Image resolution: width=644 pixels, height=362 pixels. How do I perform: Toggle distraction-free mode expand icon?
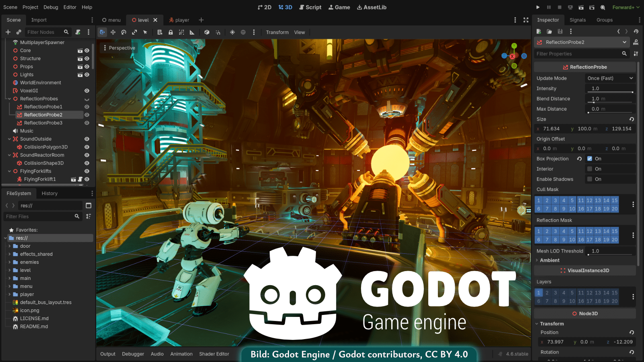coord(526,20)
